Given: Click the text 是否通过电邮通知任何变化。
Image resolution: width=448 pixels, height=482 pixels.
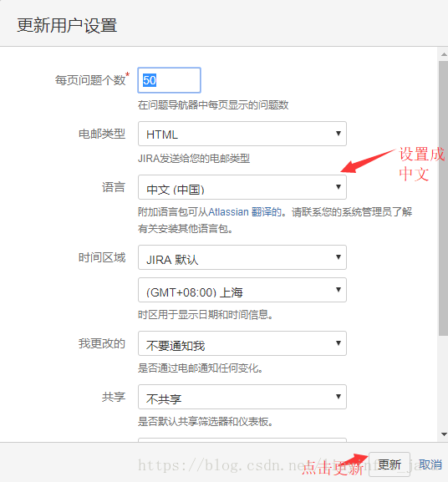Looking at the screenshot, I should click(201, 368).
